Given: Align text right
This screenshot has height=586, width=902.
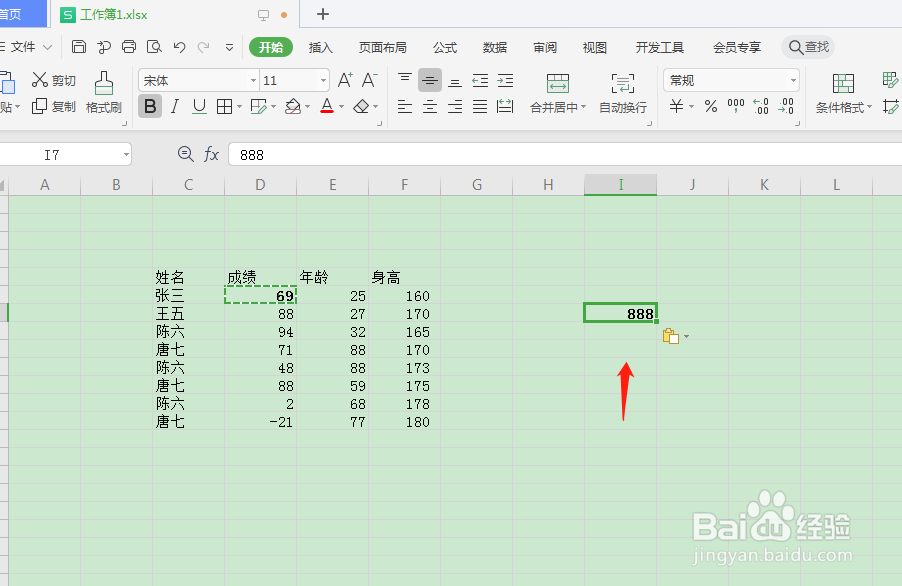Looking at the screenshot, I should pyautogui.click(x=455, y=106).
